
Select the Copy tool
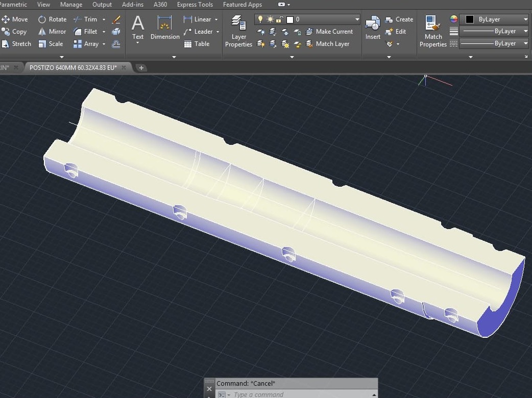(14, 32)
